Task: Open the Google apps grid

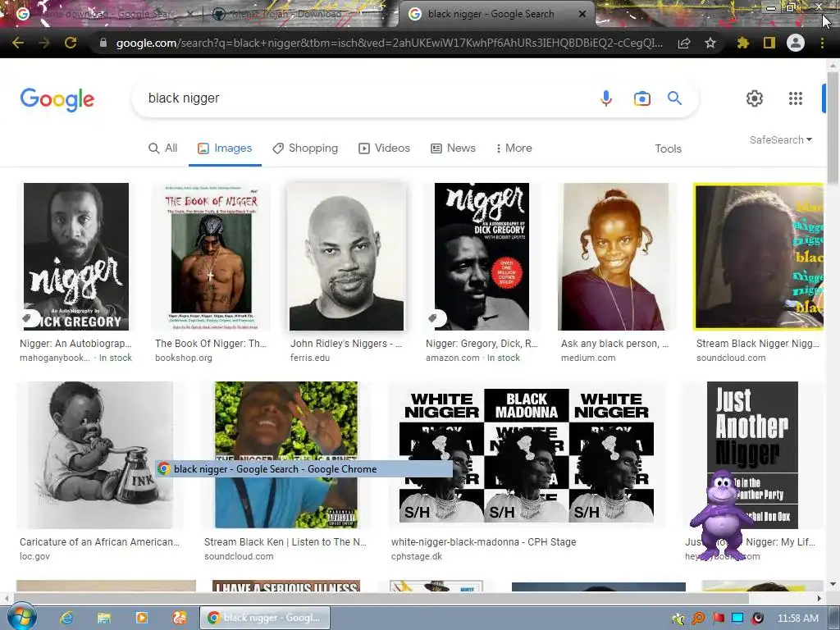Action: [796, 98]
